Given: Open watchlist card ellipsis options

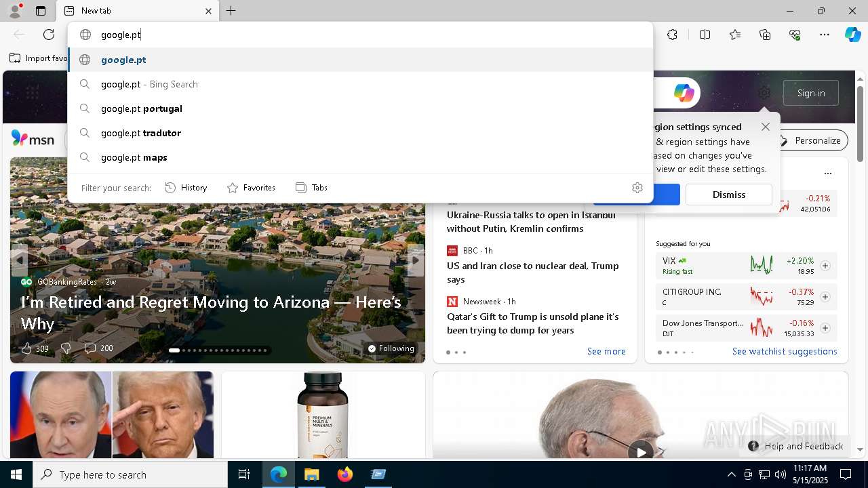Looking at the screenshot, I should click(827, 174).
